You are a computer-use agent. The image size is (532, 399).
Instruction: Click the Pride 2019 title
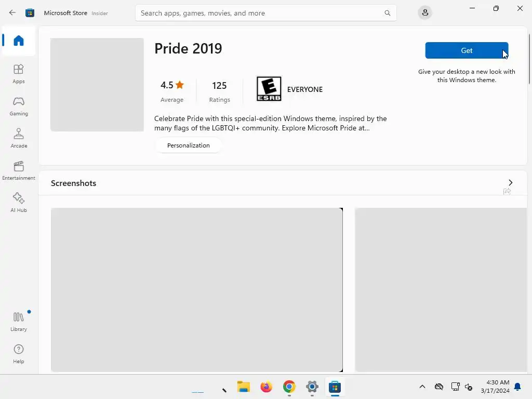[188, 48]
